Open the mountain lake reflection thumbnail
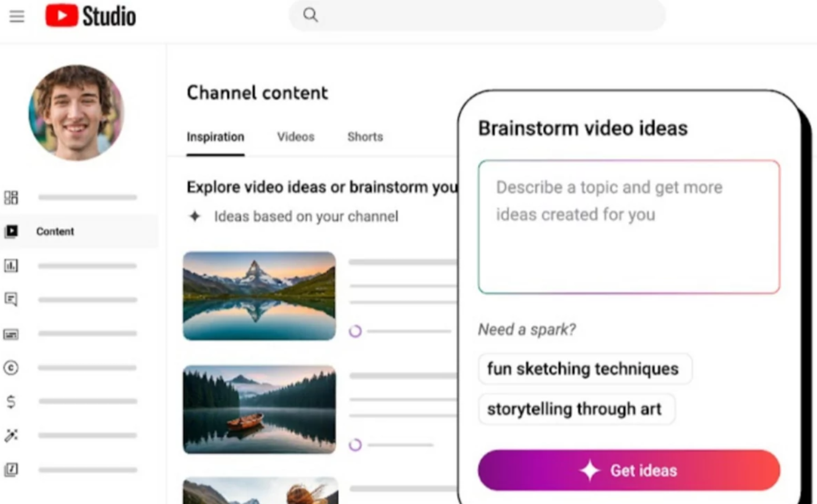Image resolution: width=817 pixels, height=504 pixels. (259, 296)
